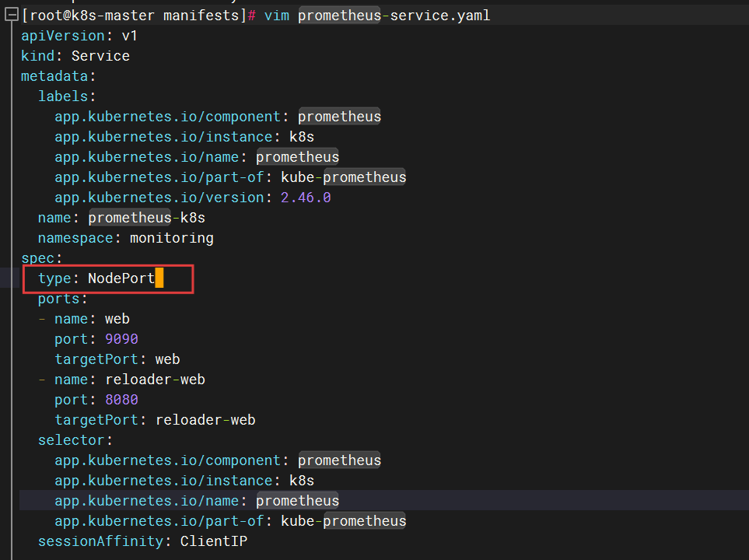The image size is (749, 560).
Task: Collapse the code block fold marker
Action: pyautogui.click(x=12, y=15)
